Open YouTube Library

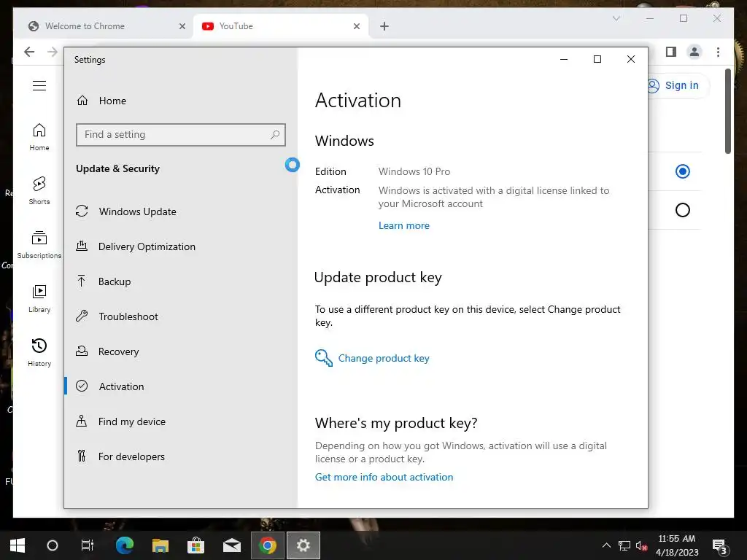tap(39, 298)
